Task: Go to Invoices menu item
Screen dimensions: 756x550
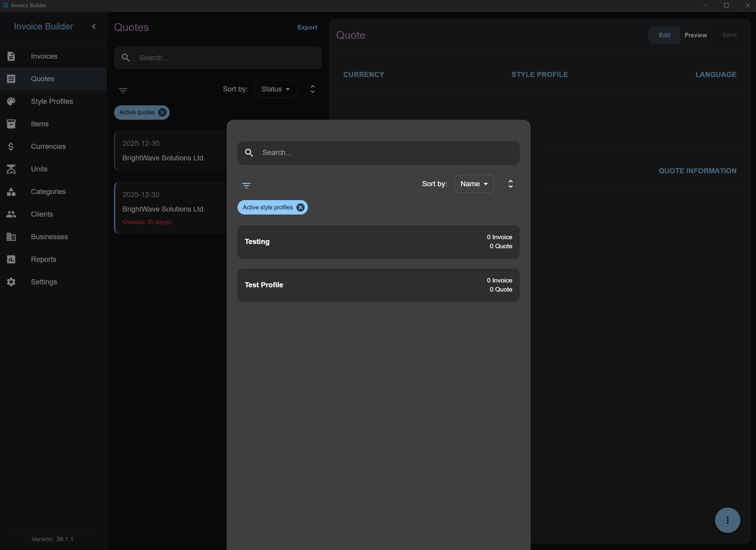Action: tap(53, 56)
